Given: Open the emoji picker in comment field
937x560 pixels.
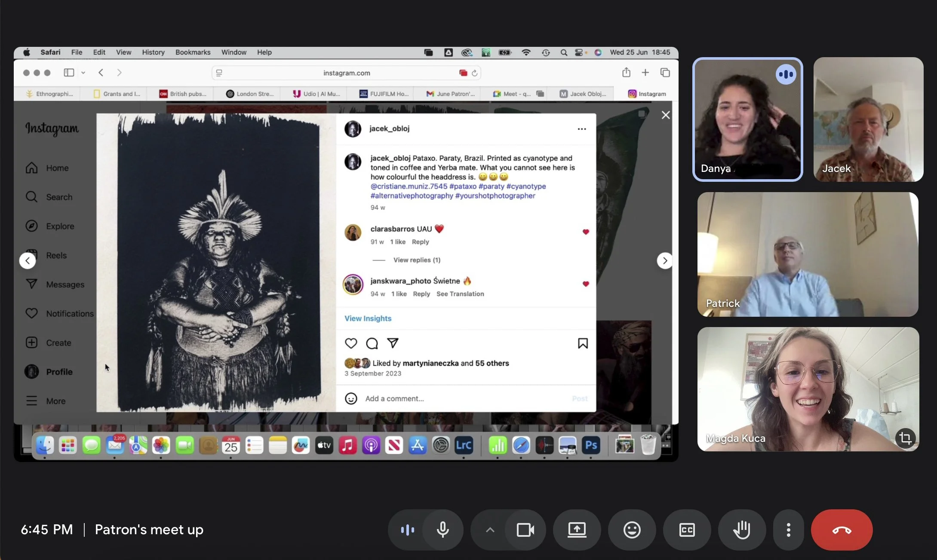Looking at the screenshot, I should [x=351, y=398].
